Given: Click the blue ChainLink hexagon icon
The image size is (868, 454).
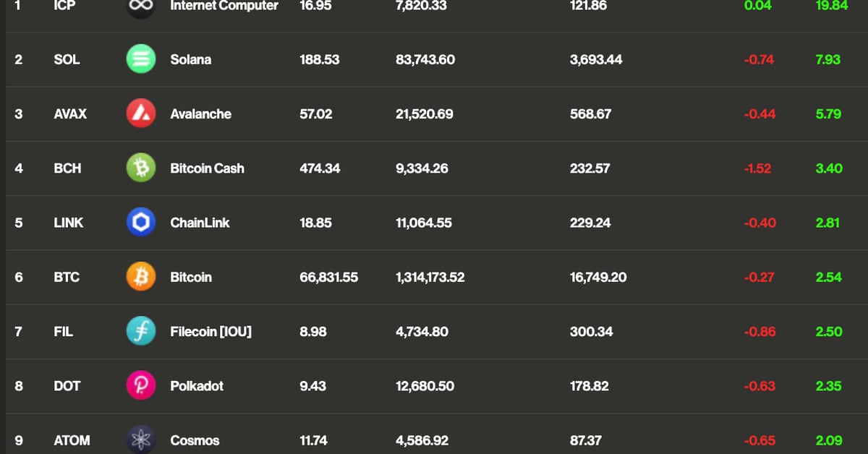Looking at the screenshot, I should [x=140, y=223].
